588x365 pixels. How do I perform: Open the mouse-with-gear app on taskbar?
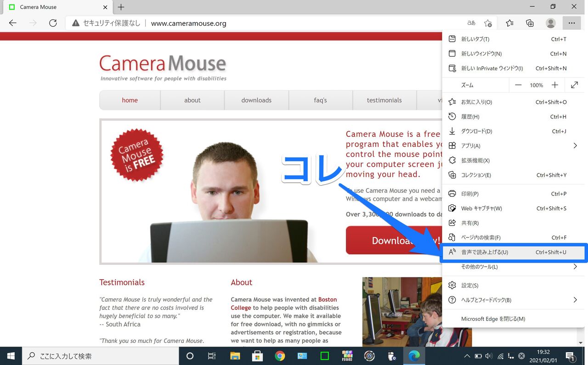coord(392,356)
